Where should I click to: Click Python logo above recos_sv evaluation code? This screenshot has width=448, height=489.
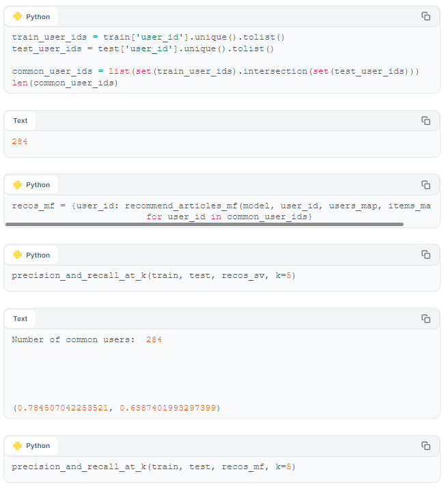coord(18,255)
